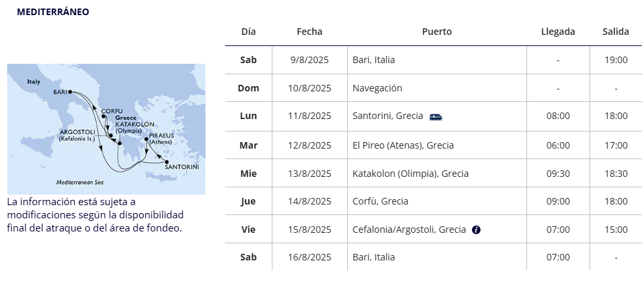Select the Fecha column header
The height and width of the screenshot is (290, 644).
[x=310, y=32]
